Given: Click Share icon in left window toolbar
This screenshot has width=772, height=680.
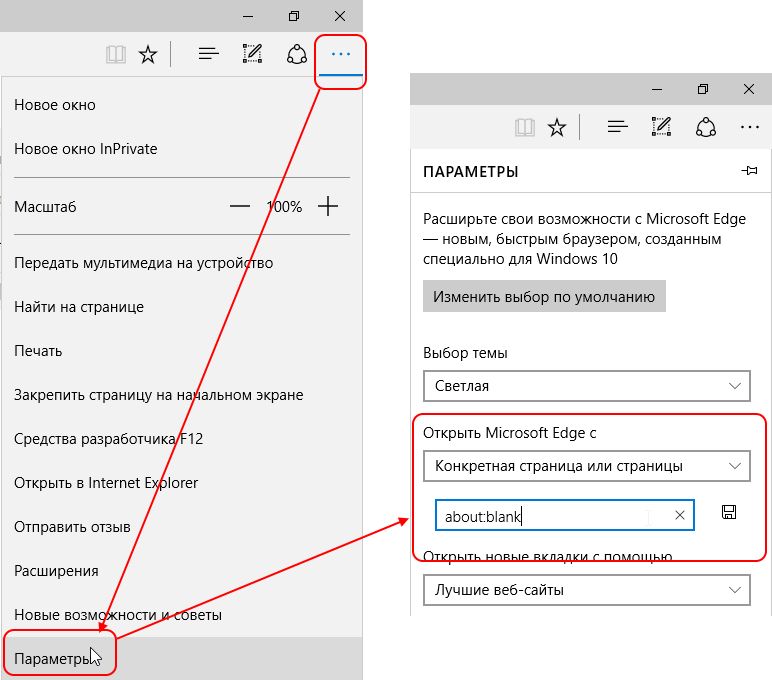Looking at the screenshot, I should pyautogui.click(x=296, y=54).
